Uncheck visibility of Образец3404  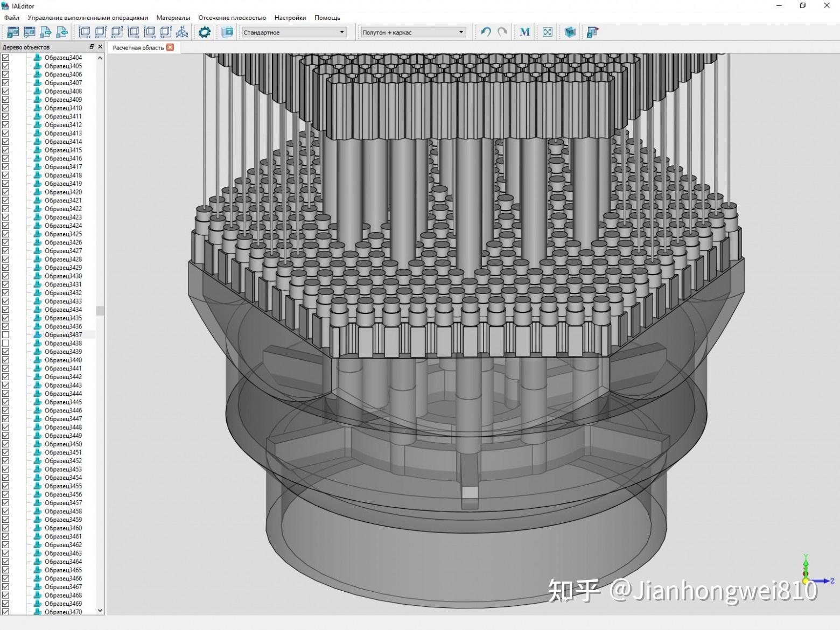(6, 58)
